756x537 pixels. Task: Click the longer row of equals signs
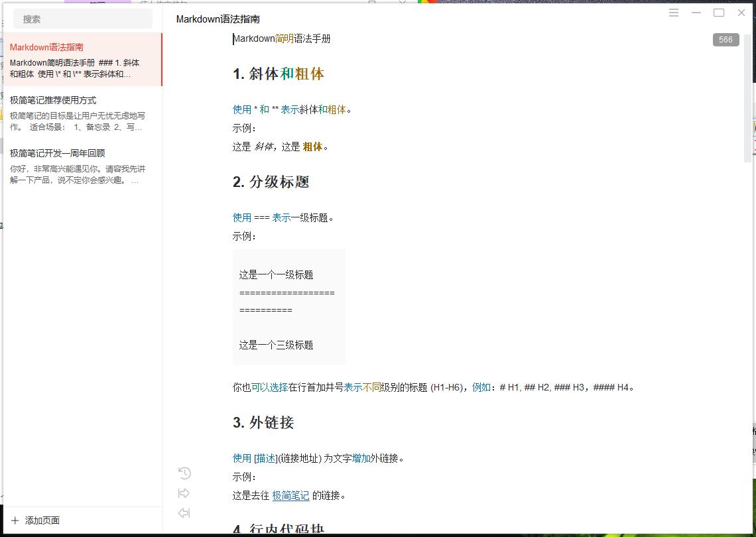(x=287, y=292)
